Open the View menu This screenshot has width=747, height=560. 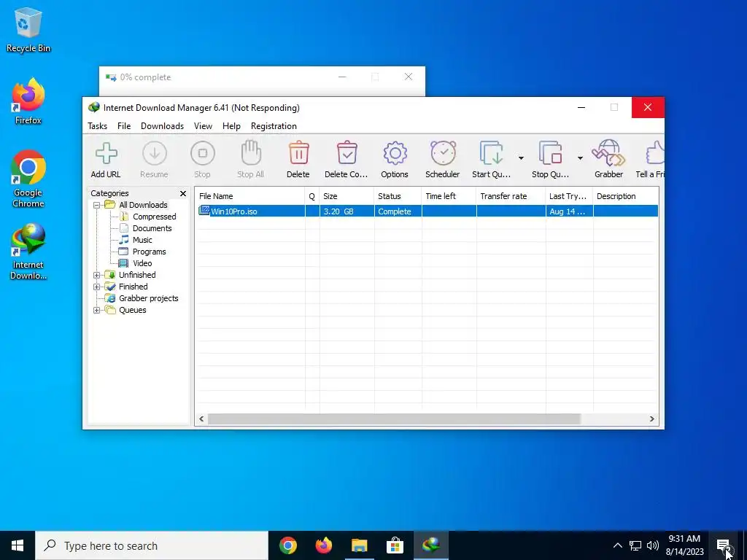click(203, 126)
